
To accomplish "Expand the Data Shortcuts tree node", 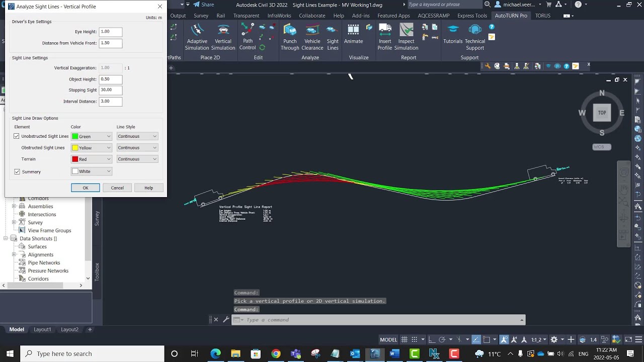I will 6,238.
